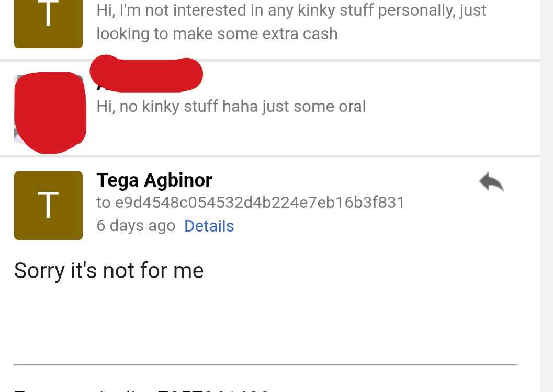The width and height of the screenshot is (553, 392).
Task: Click the topmost partially visible T avatar
Action: 48,24
